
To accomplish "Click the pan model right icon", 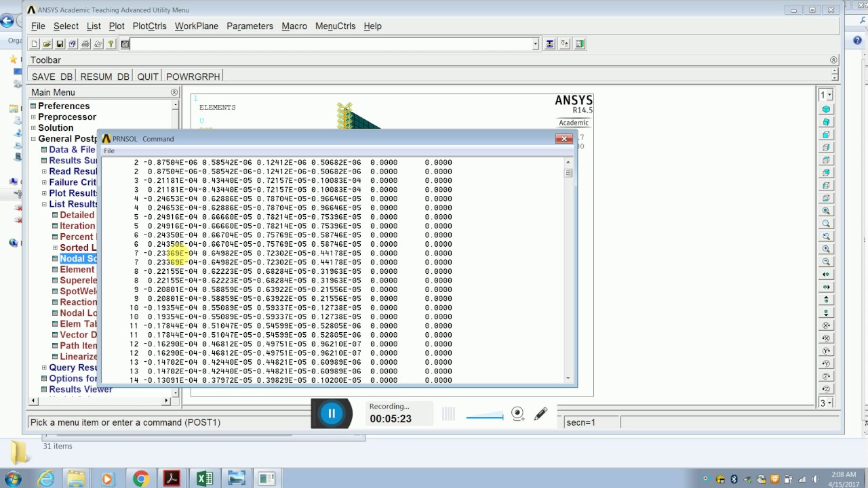I will pyautogui.click(x=826, y=287).
